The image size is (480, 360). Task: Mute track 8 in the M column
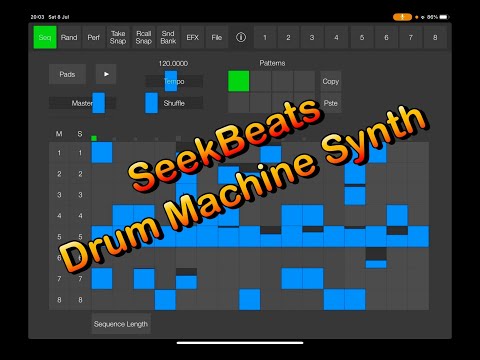[59, 300]
